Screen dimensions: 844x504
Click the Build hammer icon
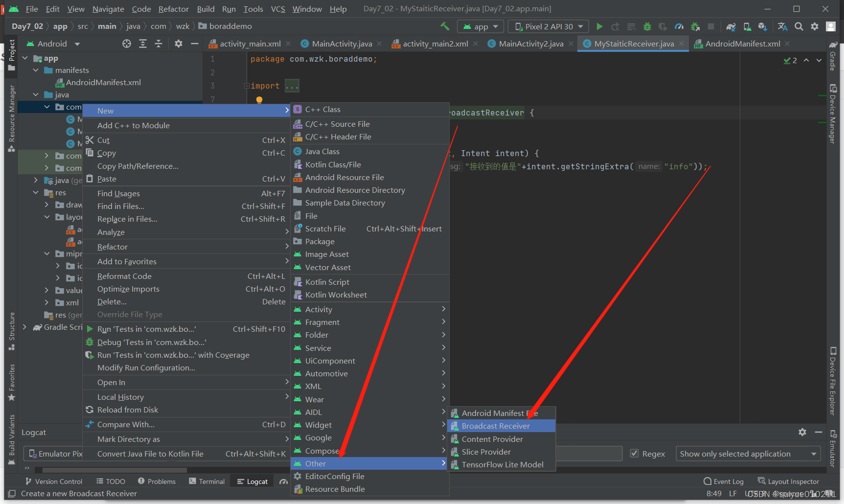(x=445, y=26)
